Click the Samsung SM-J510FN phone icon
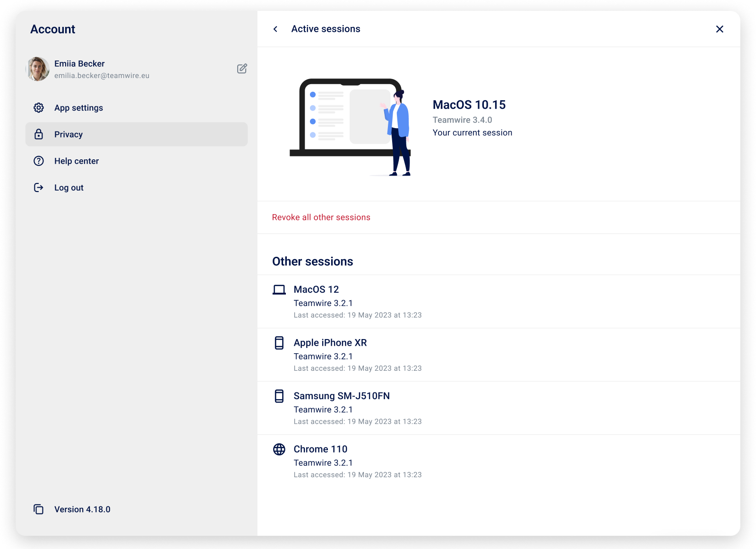Screen dimensions: 756x549 click(x=279, y=396)
